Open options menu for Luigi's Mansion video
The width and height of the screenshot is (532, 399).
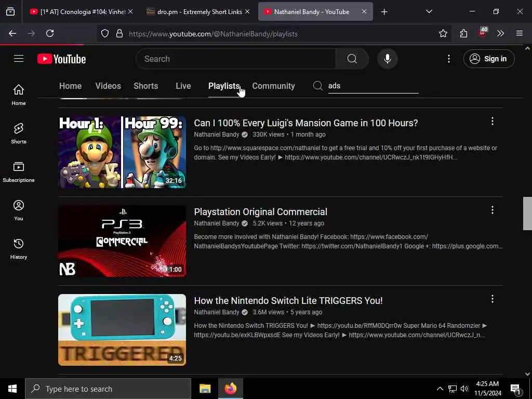(493, 121)
